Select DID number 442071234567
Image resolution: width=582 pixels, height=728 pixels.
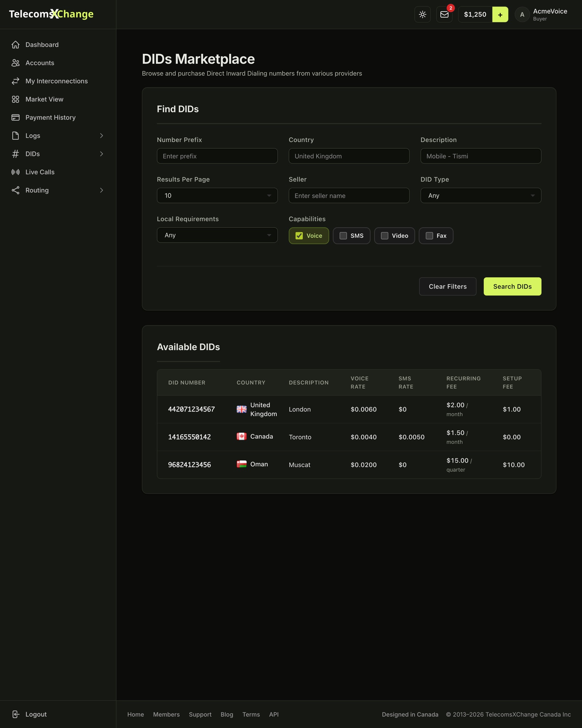pos(191,409)
